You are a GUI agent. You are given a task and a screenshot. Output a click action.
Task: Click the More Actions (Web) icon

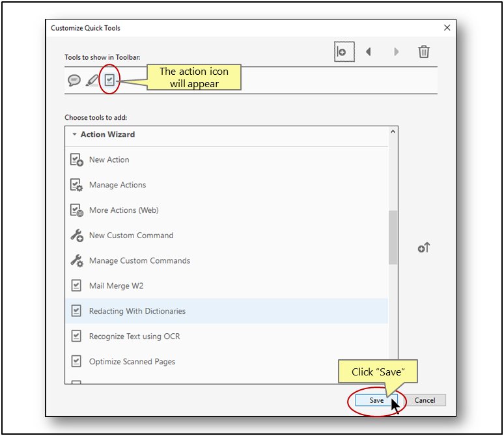point(76,210)
